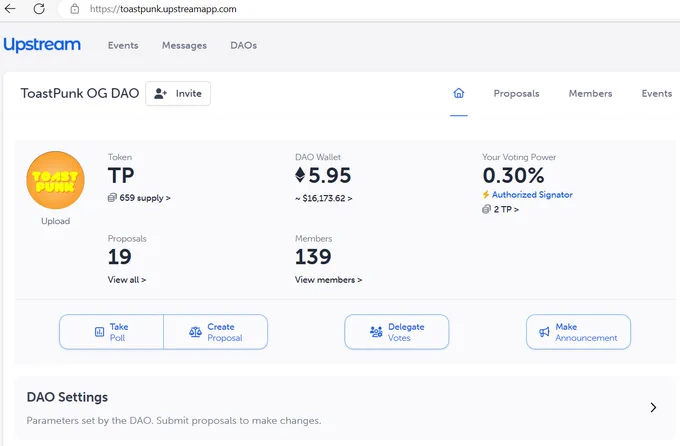Open DAOs in the top navigation
This screenshot has width=680, height=446.
click(x=244, y=46)
